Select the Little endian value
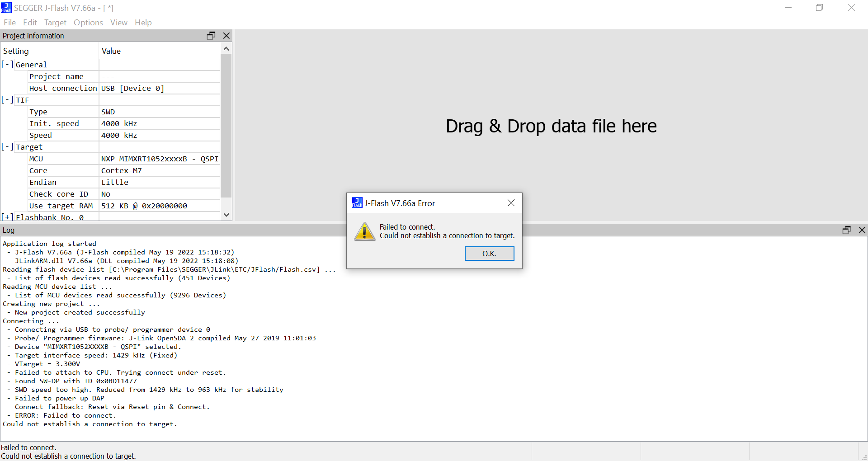Image resolution: width=868 pixels, height=461 pixels. 159,182
